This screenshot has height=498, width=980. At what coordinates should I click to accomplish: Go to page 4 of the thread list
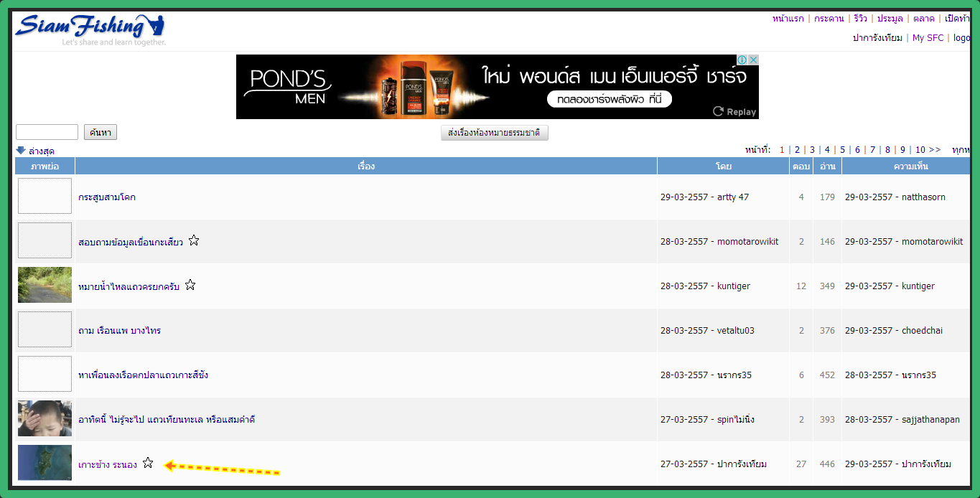click(x=827, y=150)
